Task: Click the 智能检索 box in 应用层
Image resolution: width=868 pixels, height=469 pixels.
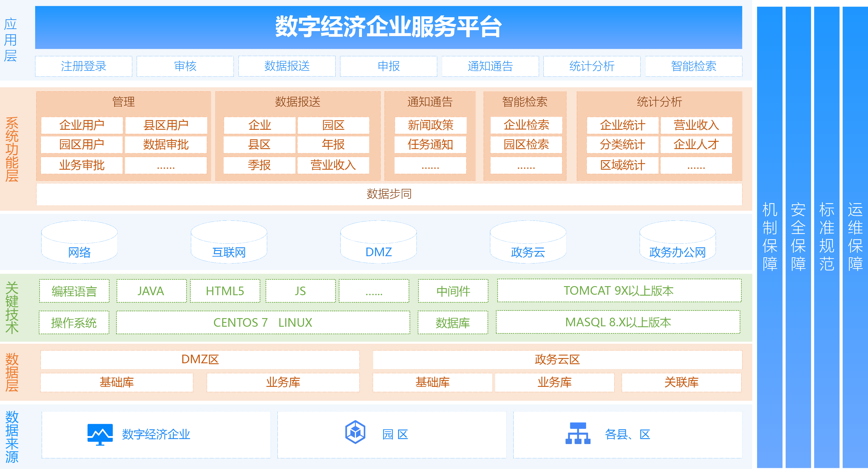Action: [693, 66]
